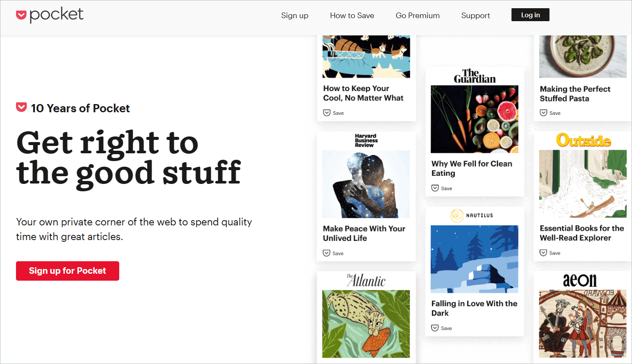
Task: Click the Sign up for Pocket button
Action: tap(67, 271)
